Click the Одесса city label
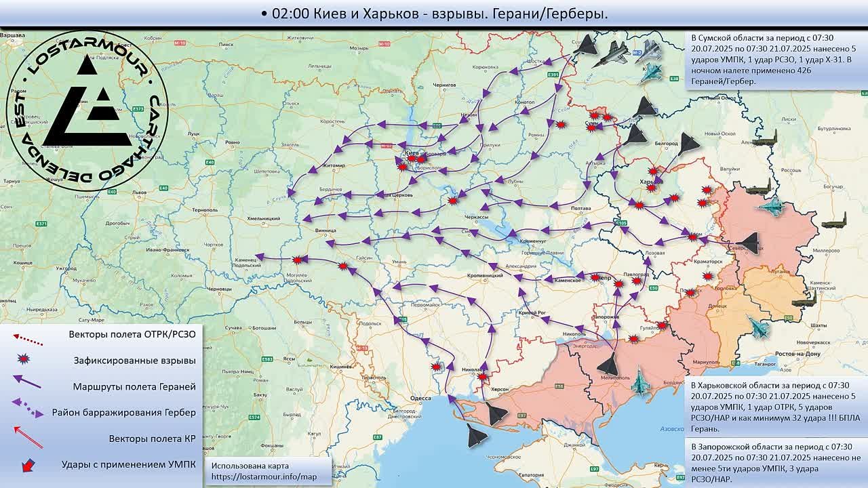Viewport: 868px width, 488px height. pos(421,398)
